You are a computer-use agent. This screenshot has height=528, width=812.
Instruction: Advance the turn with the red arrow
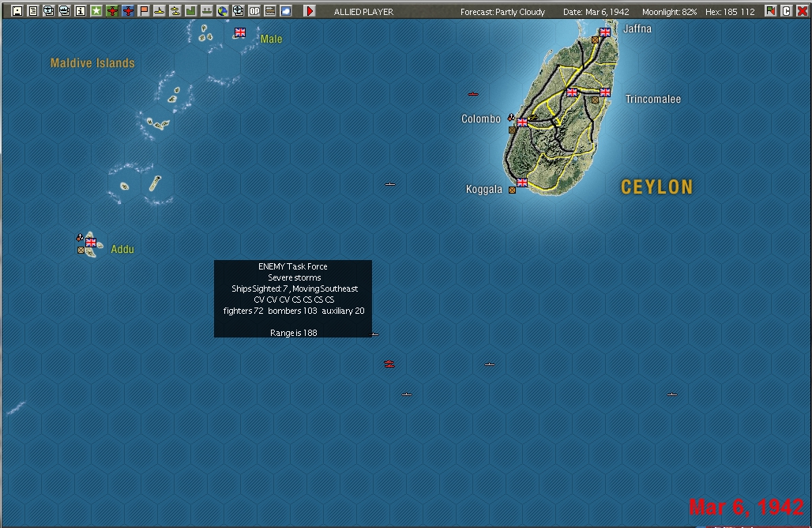tap(310, 10)
